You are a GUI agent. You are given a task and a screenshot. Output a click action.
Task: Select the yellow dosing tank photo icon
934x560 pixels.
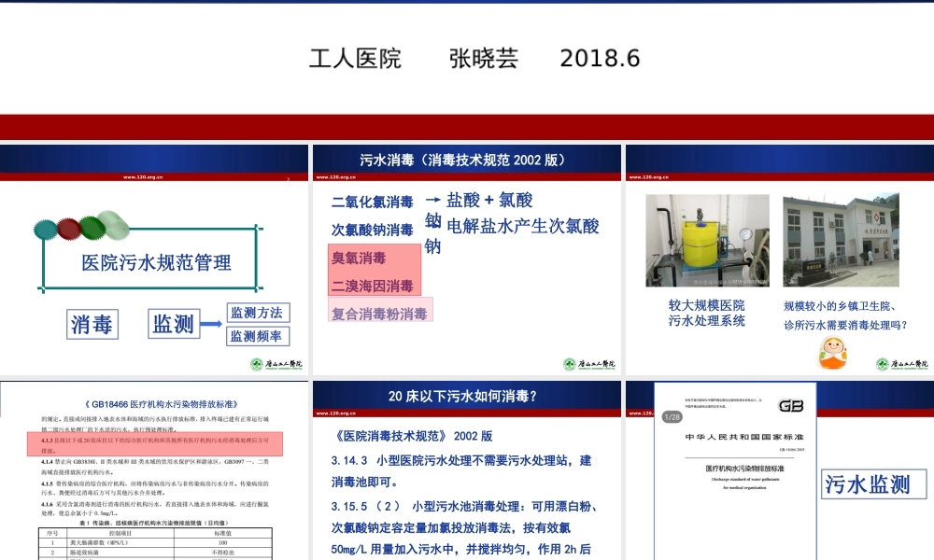coord(707,241)
